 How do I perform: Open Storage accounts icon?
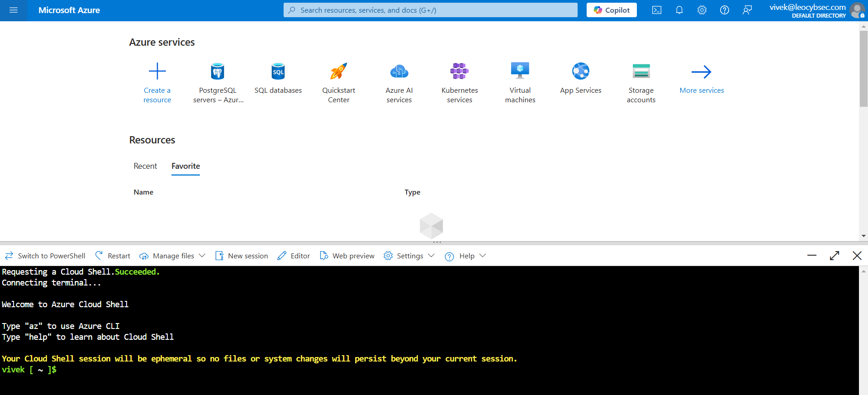click(x=641, y=71)
